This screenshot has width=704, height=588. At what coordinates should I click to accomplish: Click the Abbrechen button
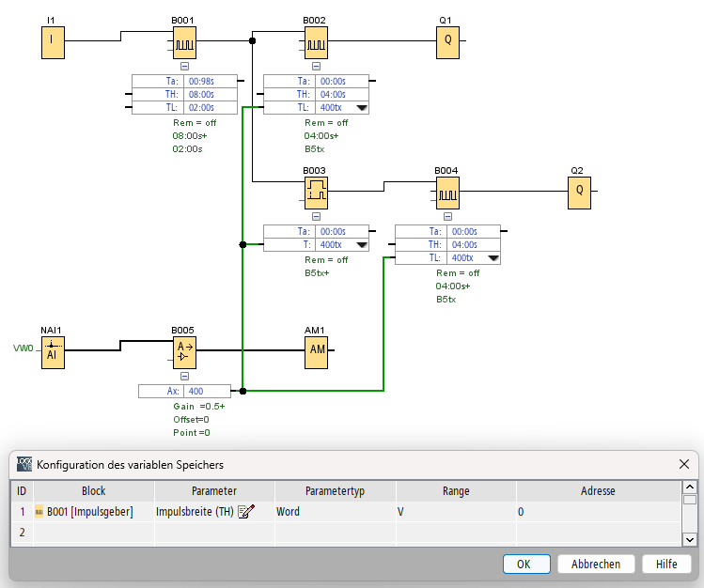[x=596, y=564]
